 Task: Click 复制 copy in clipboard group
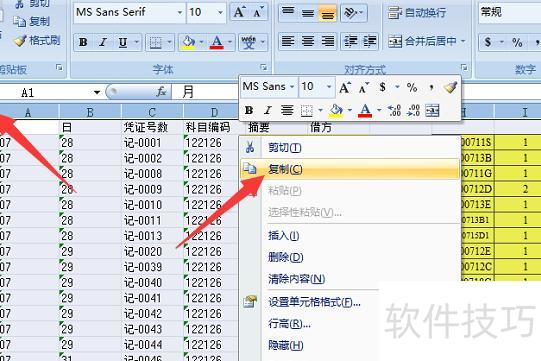coord(32,21)
